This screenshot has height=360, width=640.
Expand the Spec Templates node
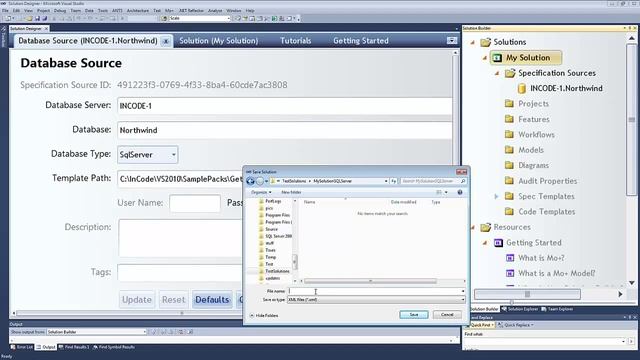click(496, 196)
